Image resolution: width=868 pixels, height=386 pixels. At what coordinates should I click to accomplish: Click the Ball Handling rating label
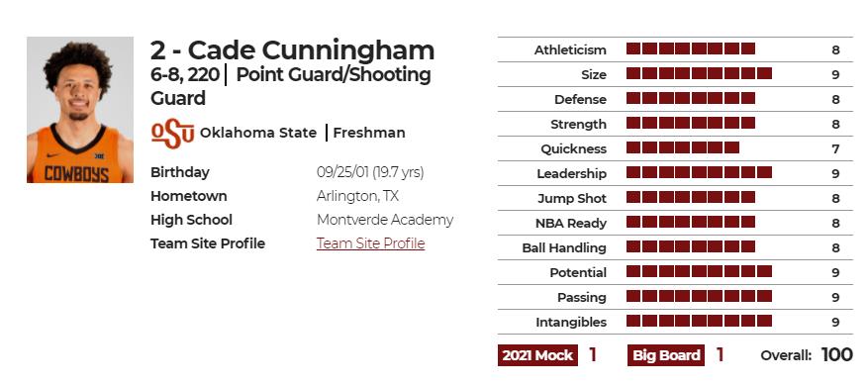click(x=564, y=247)
